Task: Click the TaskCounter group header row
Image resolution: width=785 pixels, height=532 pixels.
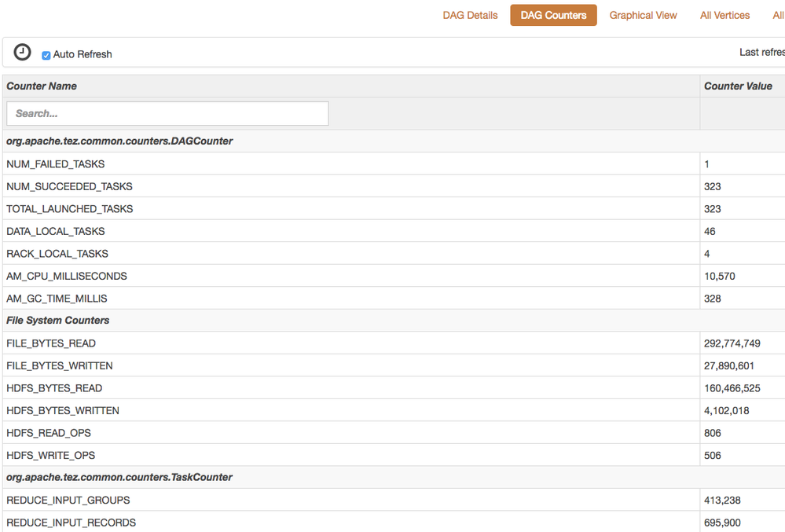Action: 119,478
